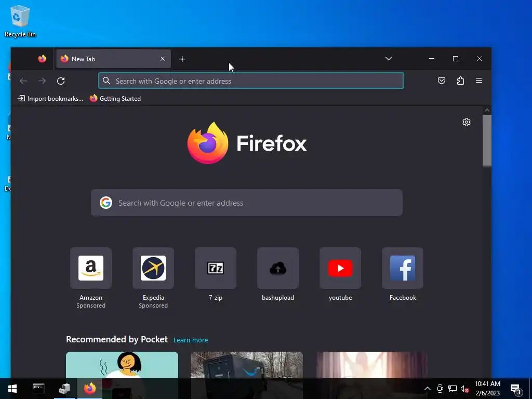Open Save to Pocket button

point(442,81)
